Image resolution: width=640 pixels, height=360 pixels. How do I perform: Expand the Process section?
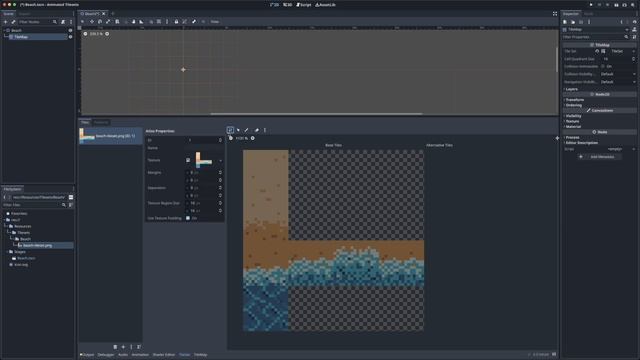pyautogui.click(x=572, y=137)
